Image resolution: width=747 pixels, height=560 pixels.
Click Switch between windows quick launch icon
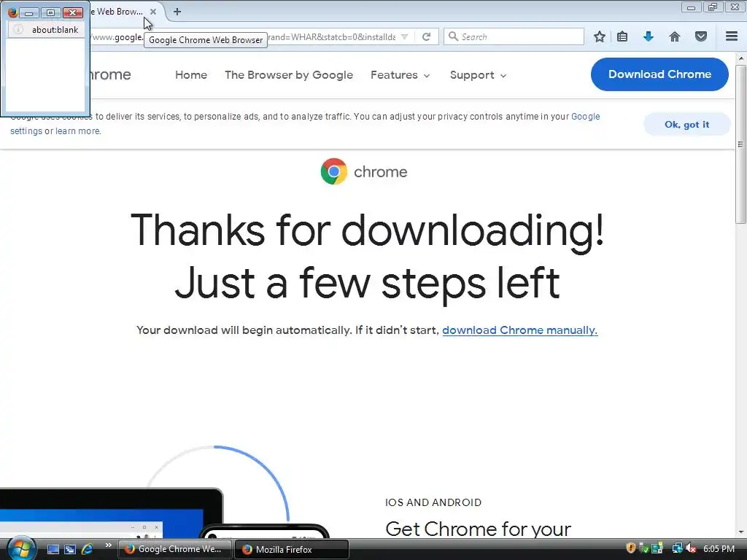coord(70,549)
